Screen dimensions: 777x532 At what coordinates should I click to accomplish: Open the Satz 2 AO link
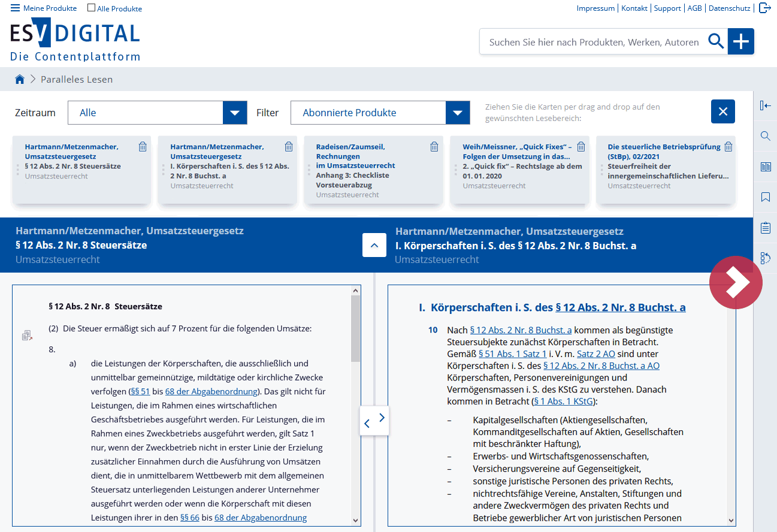click(x=596, y=354)
